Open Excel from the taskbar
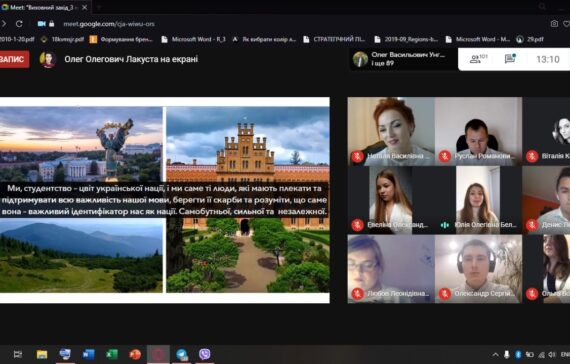The width and height of the screenshot is (570, 364). pos(112,354)
